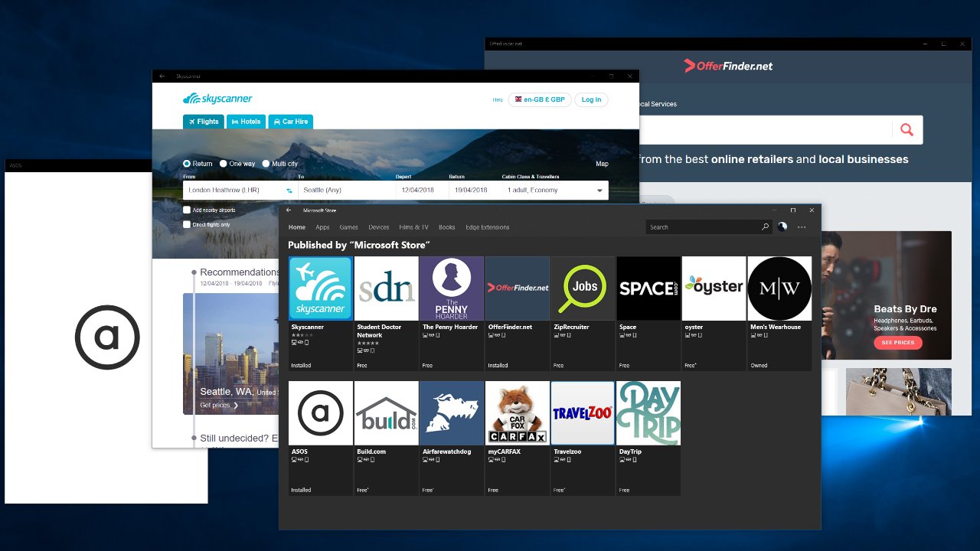This screenshot has width=980, height=551.
Task: Open Edge Extensions tab in Microsoft Store
Action: pos(487,227)
